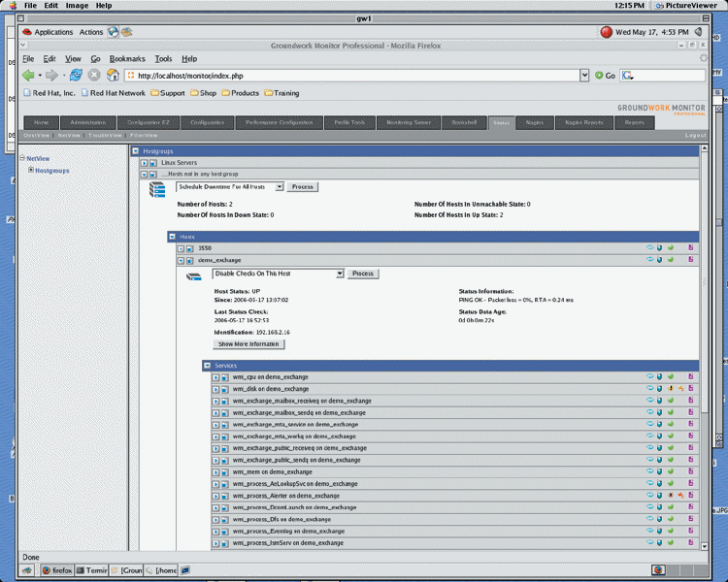The height and width of the screenshot is (582, 728).
Task: Click the web browser launcher in GNOME panel
Action: click(x=114, y=32)
